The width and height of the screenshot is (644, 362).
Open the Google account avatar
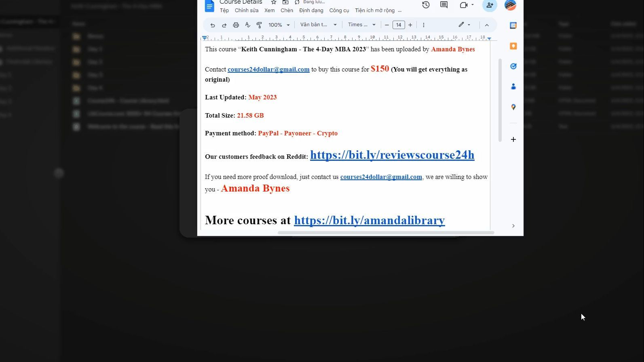tap(511, 5)
